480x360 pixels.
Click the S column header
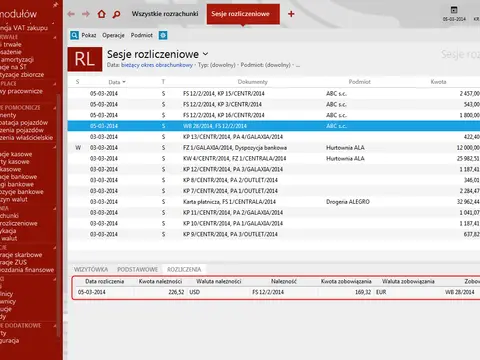(77, 82)
